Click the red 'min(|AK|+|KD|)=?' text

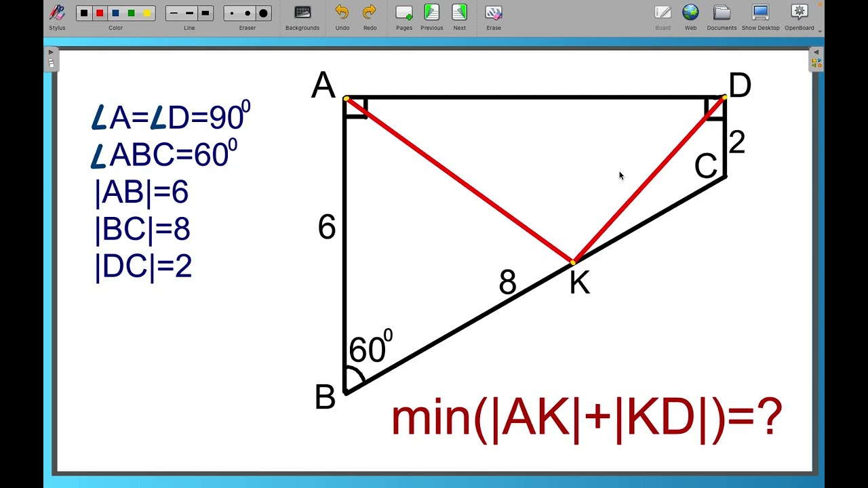(x=587, y=420)
